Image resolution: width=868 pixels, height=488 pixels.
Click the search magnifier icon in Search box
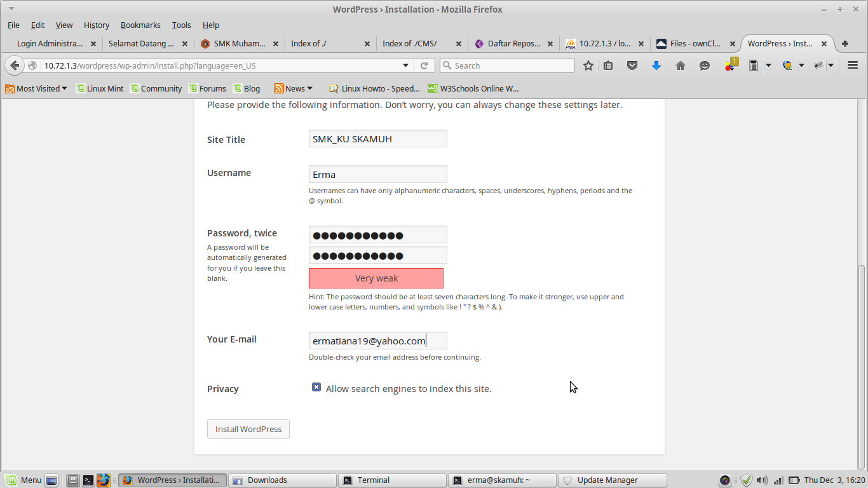pyautogui.click(x=447, y=65)
